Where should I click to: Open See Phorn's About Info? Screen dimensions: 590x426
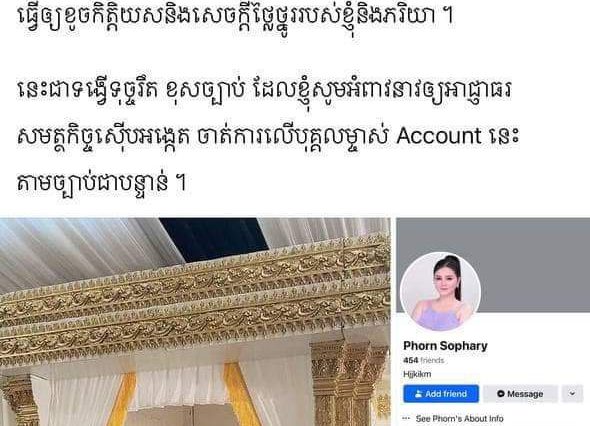[459, 418]
